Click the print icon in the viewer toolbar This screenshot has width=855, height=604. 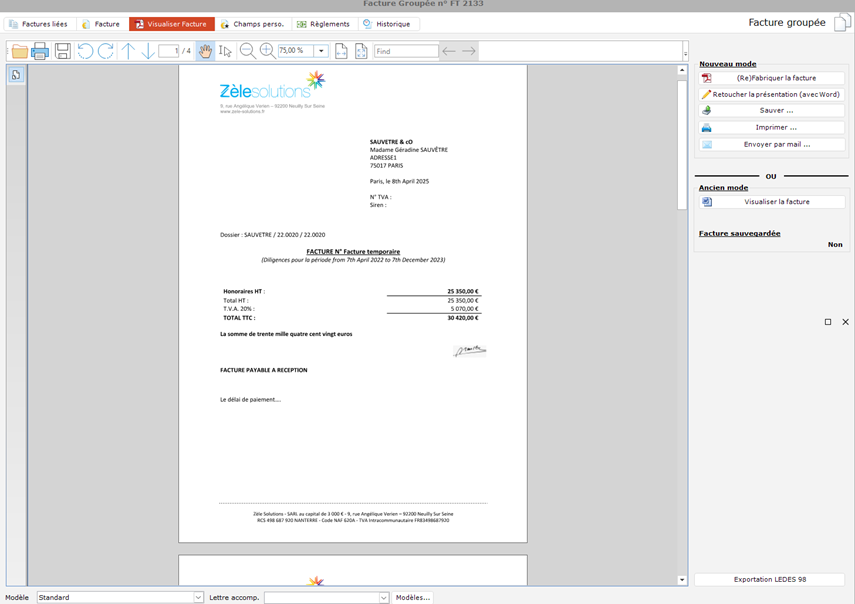(40, 51)
